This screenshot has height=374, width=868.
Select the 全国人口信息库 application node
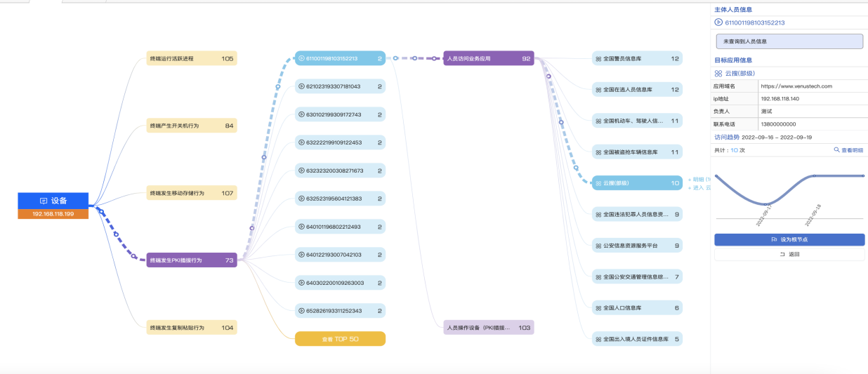(x=637, y=307)
